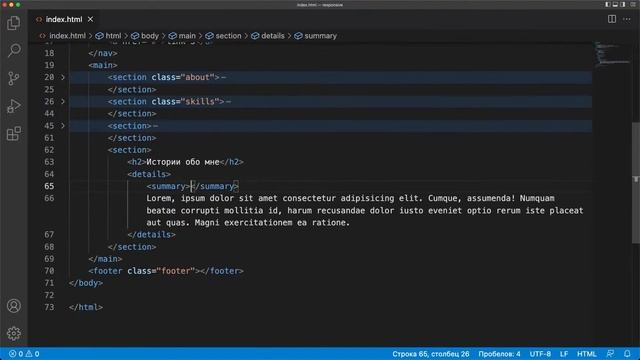Toggle secondary sidebar layout icon in title bar
The height and width of the screenshot is (360, 640).
pyautogui.click(x=622, y=4)
